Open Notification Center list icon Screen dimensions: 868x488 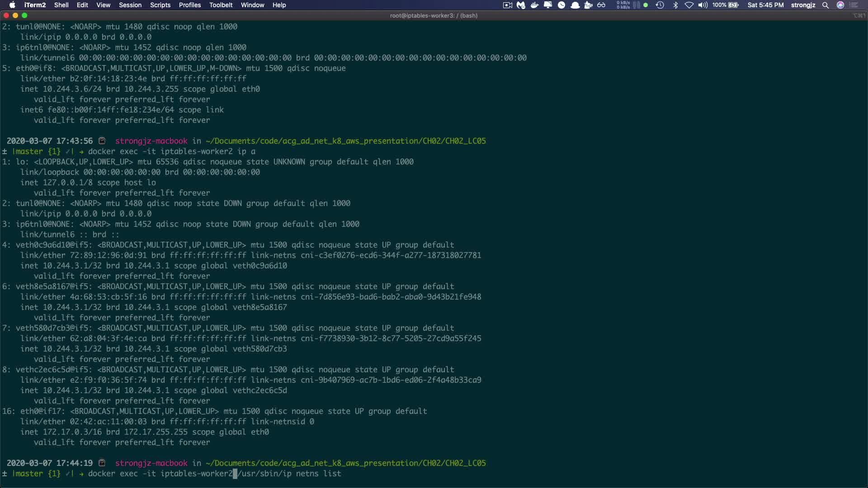[854, 5]
